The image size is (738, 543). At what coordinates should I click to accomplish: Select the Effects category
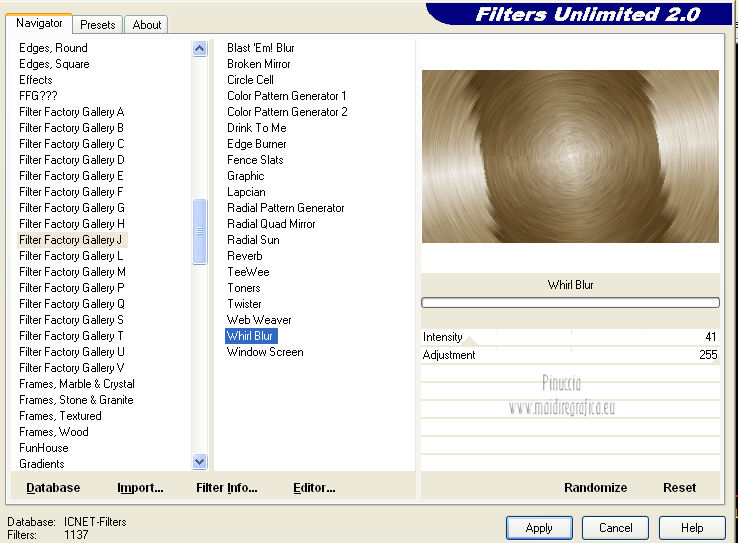pyautogui.click(x=36, y=80)
